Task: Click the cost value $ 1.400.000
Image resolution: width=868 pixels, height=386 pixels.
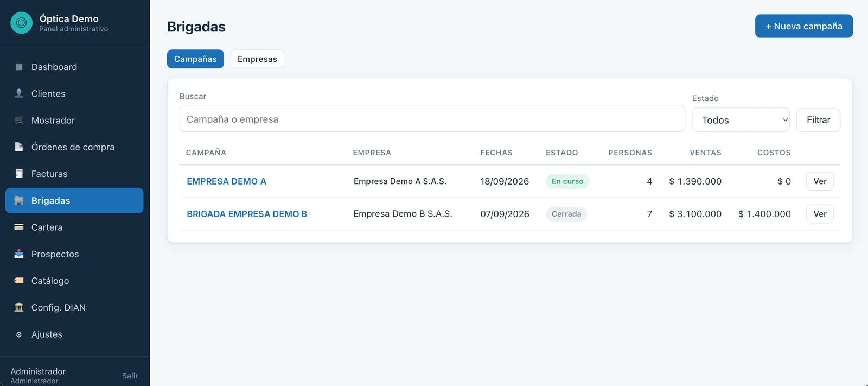Action: [764, 214]
